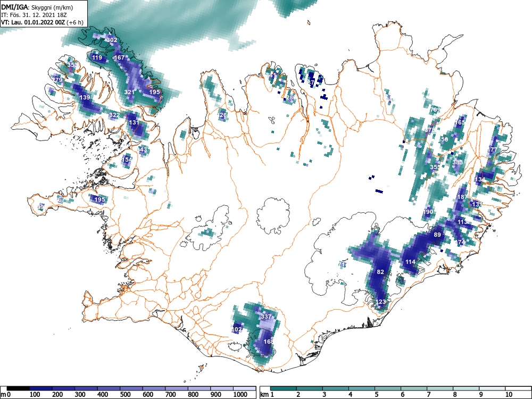
Task: Click the 'IT: Fös. 31. 12. 2021 18Z' line
Action: (34, 15)
